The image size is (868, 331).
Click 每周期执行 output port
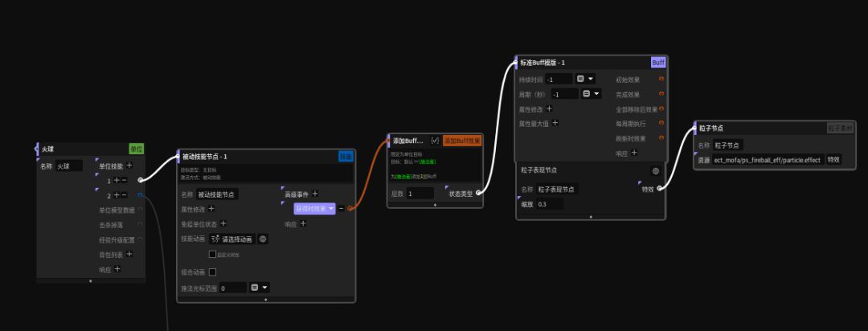click(661, 124)
